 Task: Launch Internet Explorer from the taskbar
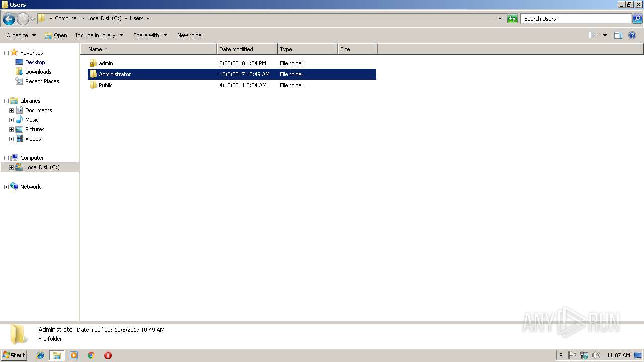(x=40, y=355)
